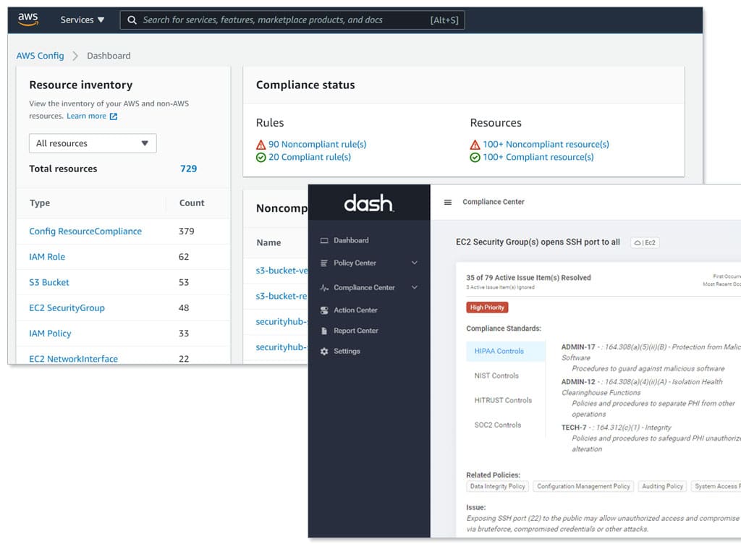Open IAM Policy resource type
Image resolution: width=741 pixels, height=560 pixels.
click(50, 333)
